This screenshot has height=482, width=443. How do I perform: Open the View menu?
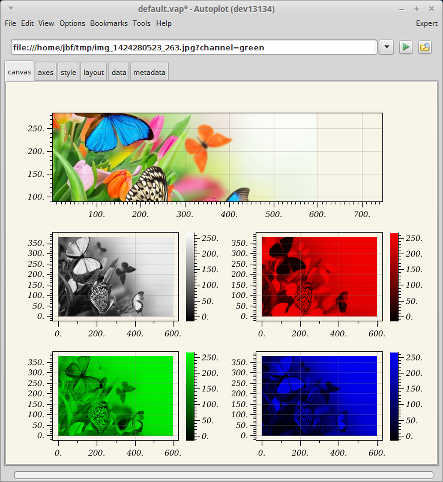point(46,23)
